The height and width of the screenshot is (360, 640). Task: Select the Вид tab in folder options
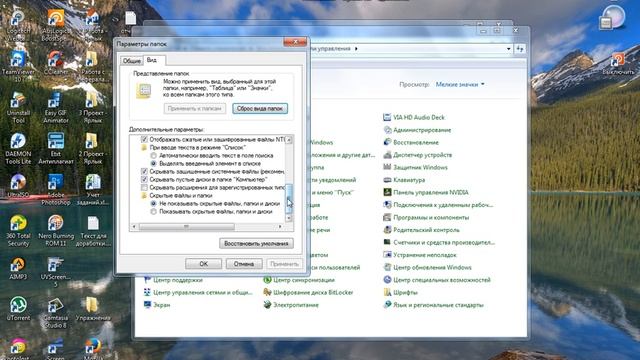(151, 60)
